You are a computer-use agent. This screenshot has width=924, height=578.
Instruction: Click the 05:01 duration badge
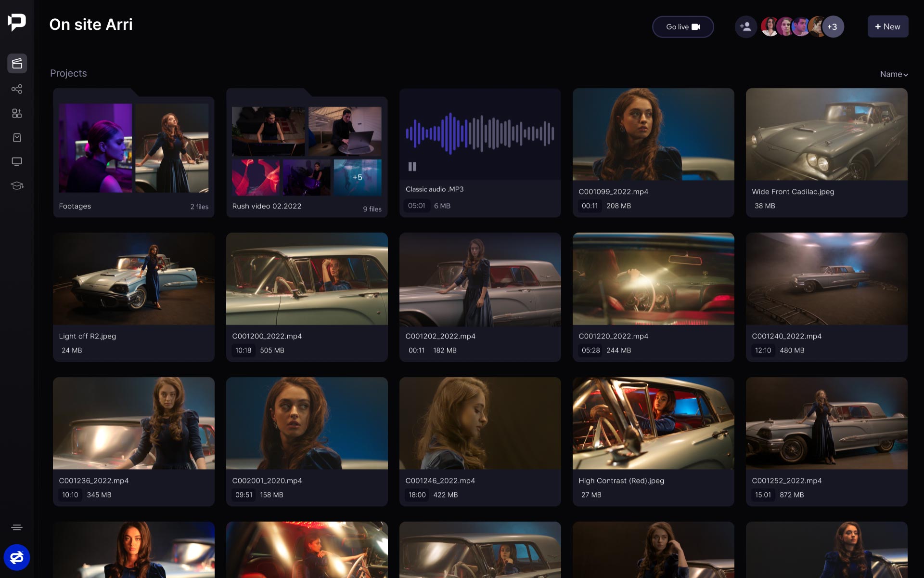pyautogui.click(x=417, y=206)
